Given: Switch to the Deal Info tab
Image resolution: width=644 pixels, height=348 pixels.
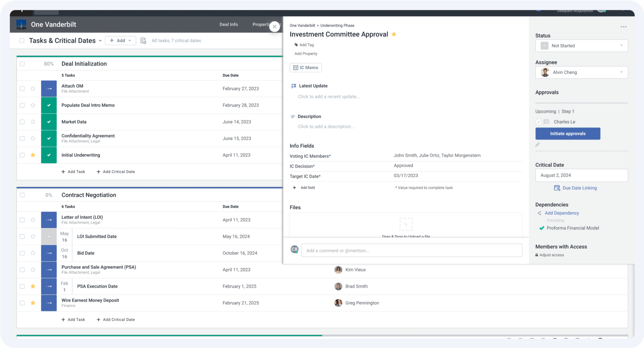Looking at the screenshot, I should [x=229, y=24].
